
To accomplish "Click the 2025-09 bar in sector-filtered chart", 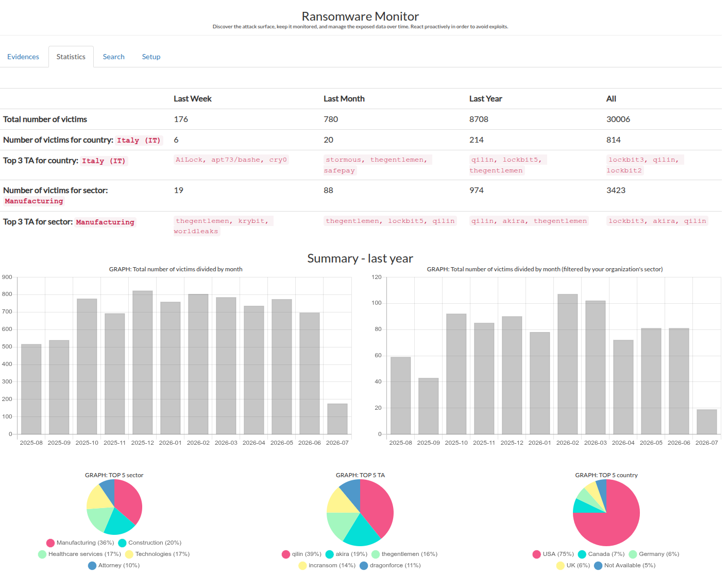I will (429, 406).
